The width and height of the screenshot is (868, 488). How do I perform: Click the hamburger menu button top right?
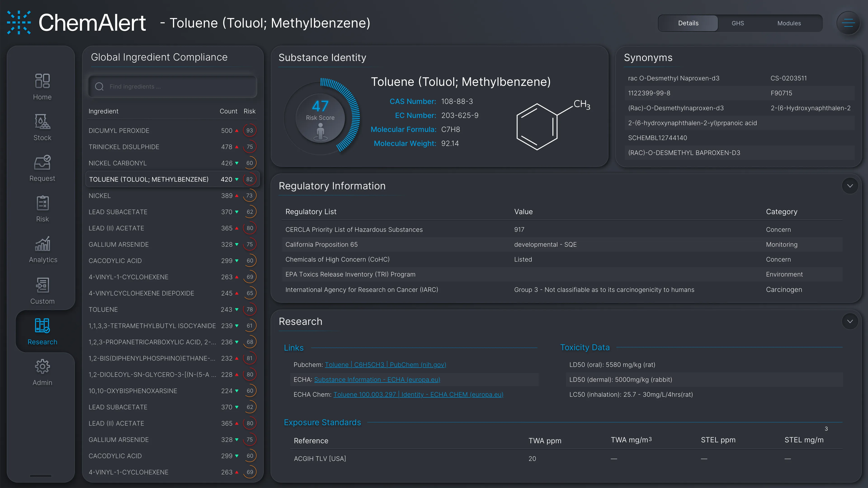(848, 23)
